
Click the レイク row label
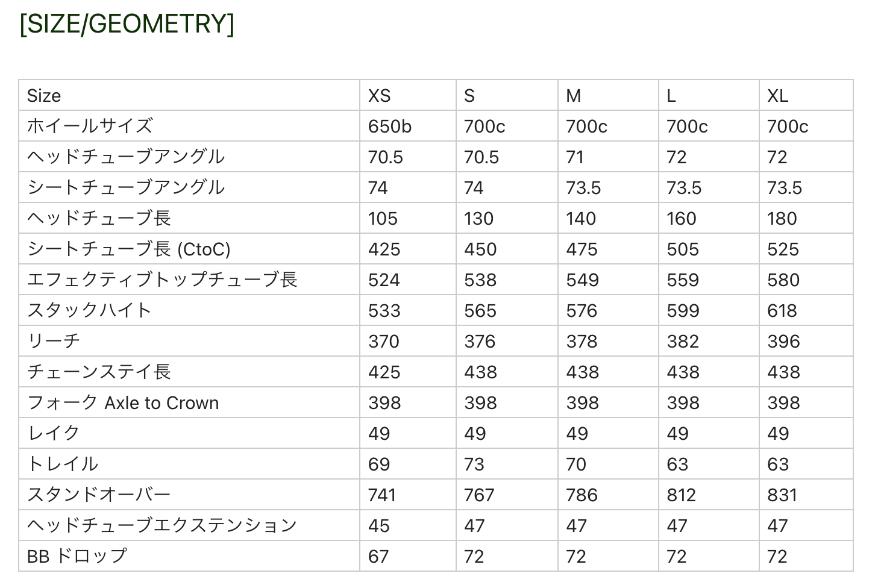click(x=54, y=433)
